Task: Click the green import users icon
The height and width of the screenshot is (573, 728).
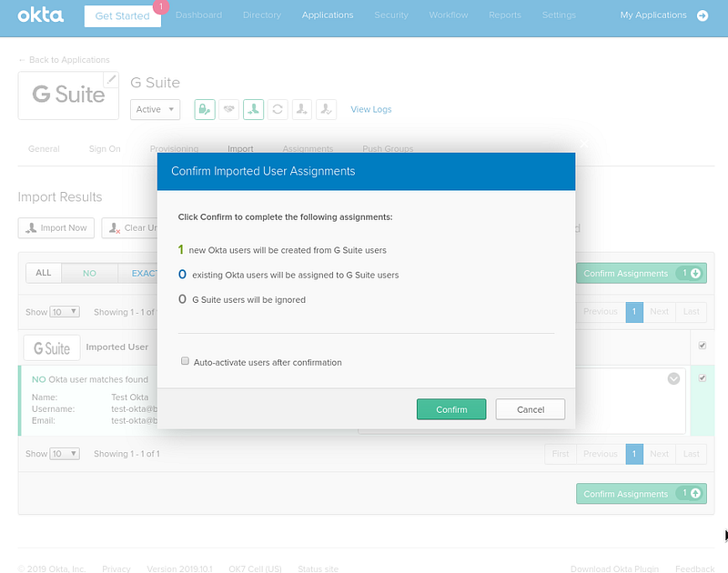Action: (x=254, y=109)
